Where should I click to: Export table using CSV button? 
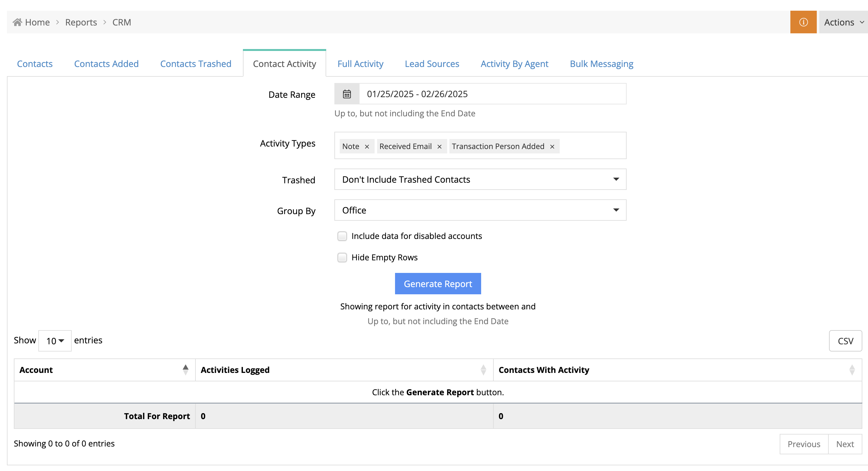(x=845, y=341)
